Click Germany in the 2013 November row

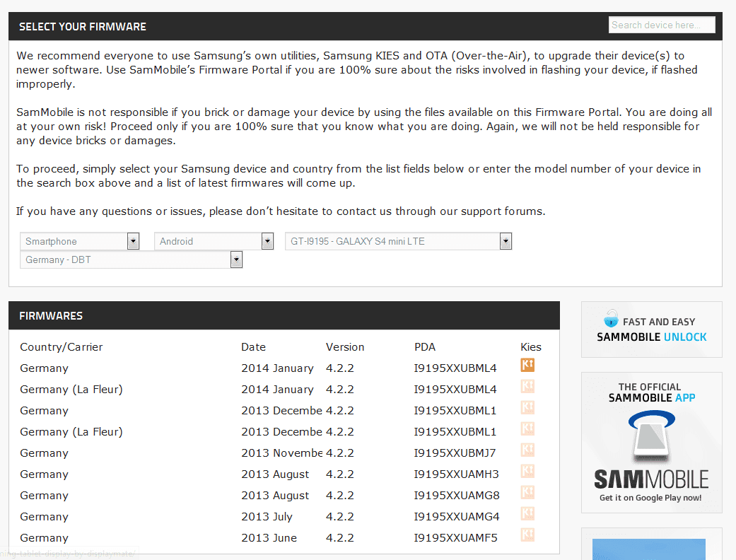click(44, 453)
